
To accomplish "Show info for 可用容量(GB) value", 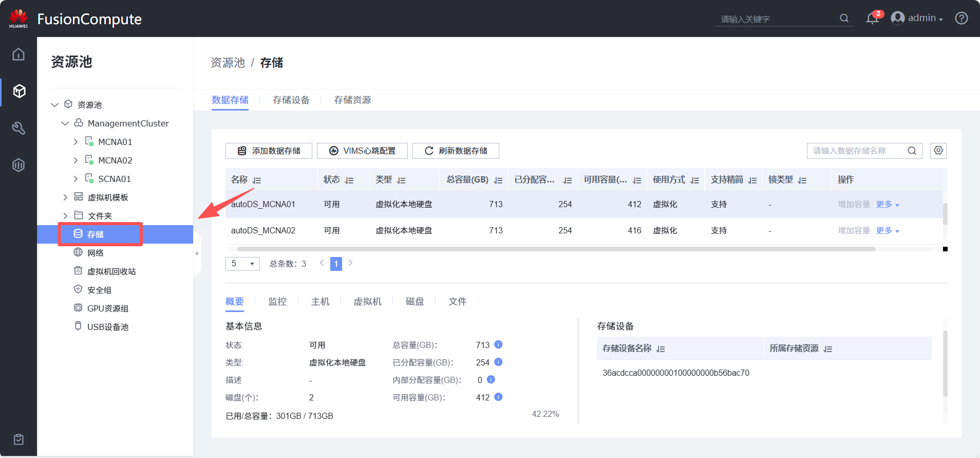I will (x=498, y=397).
